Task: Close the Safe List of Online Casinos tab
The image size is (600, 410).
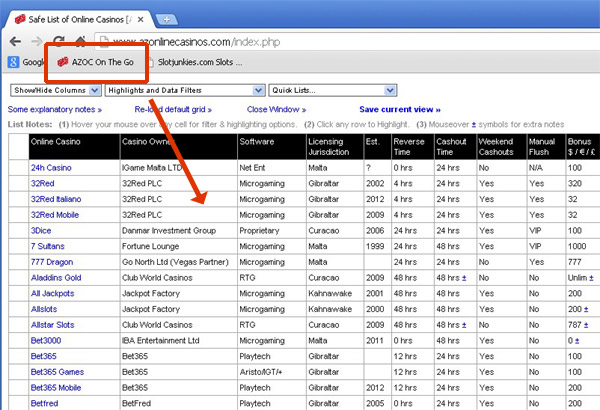Action: coord(140,20)
